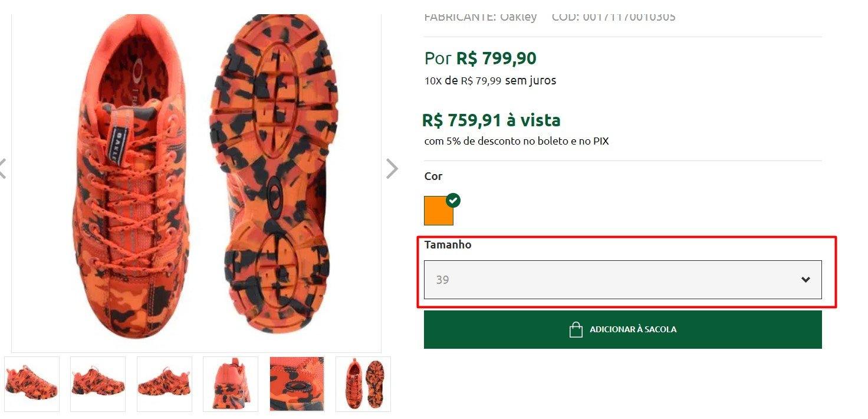868x419 pixels.
Task: Click the size dropdown chevron arrow
Action: (805, 280)
